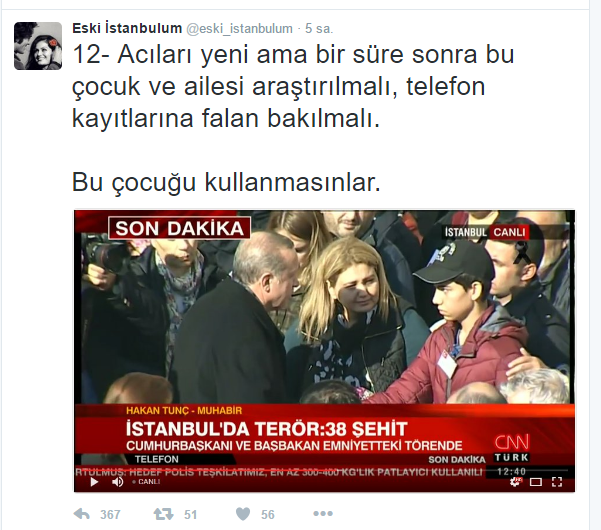Open the three-dot more options menu

[323, 514]
